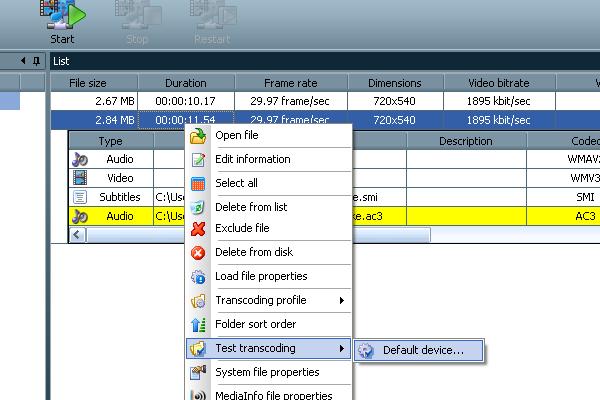The width and height of the screenshot is (600, 400).
Task: Choose Default device from submenu
Action: pyautogui.click(x=423, y=350)
